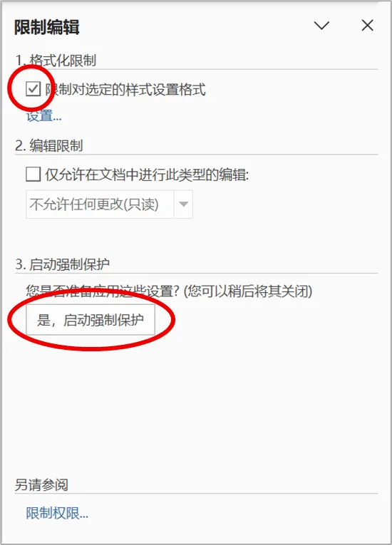Expand the editing type dropdown arrow
Image resolution: width=392 pixels, height=545 pixels.
[183, 204]
